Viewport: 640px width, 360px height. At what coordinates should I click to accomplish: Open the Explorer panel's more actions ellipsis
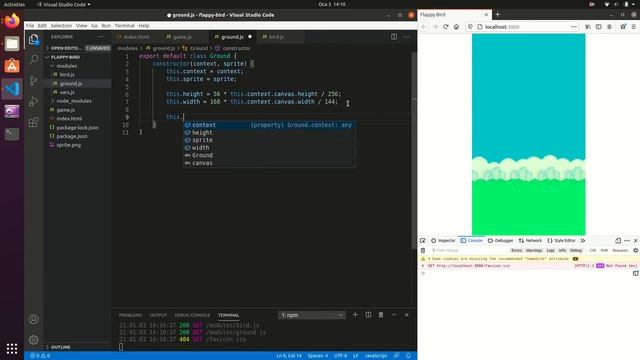pyautogui.click(x=100, y=37)
